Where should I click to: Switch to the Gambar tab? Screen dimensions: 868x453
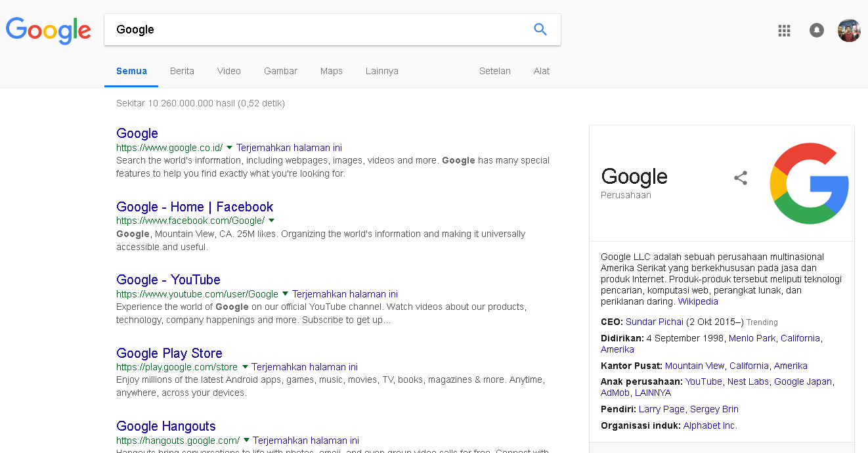point(280,71)
